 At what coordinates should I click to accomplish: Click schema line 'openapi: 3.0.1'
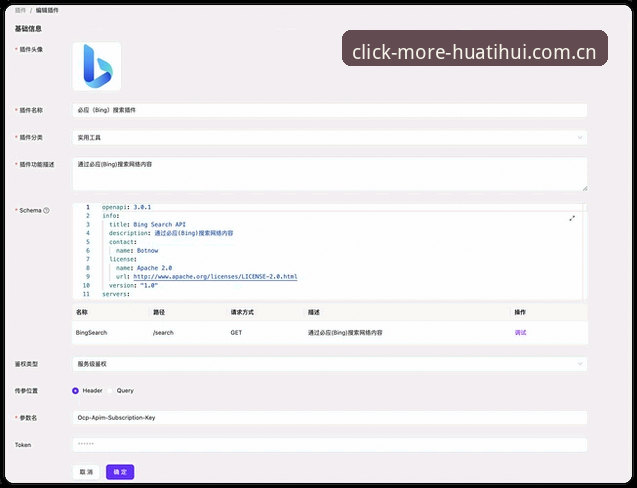[x=126, y=207]
